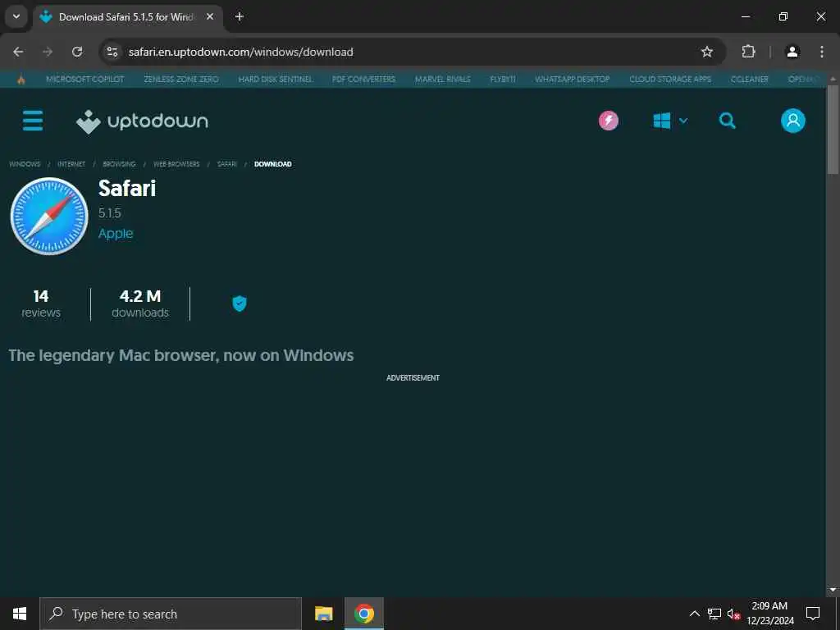Click the scrollbar down arrow

pyautogui.click(x=833, y=590)
